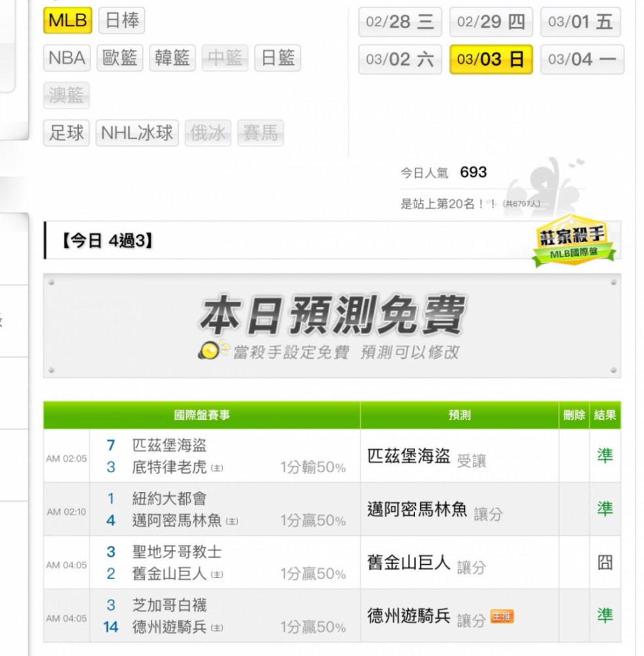Click the 聖地牙哥教士 team name
The image size is (644, 656).
[177, 552]
